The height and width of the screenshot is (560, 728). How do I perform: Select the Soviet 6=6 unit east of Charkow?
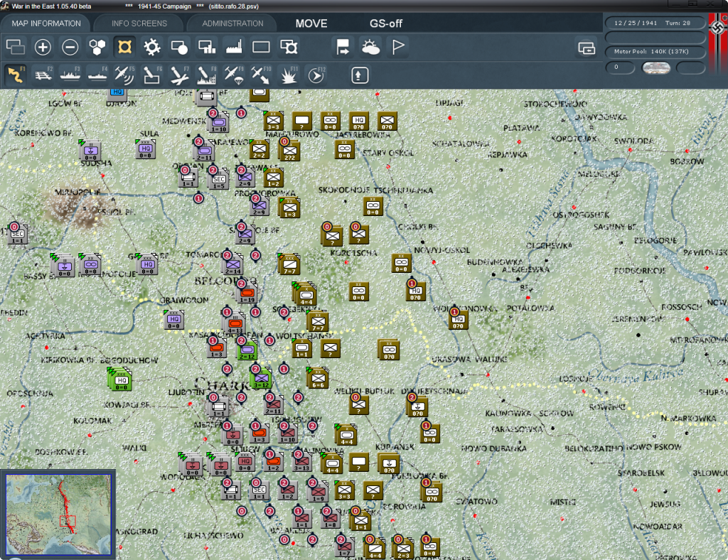tap(318, 379)
